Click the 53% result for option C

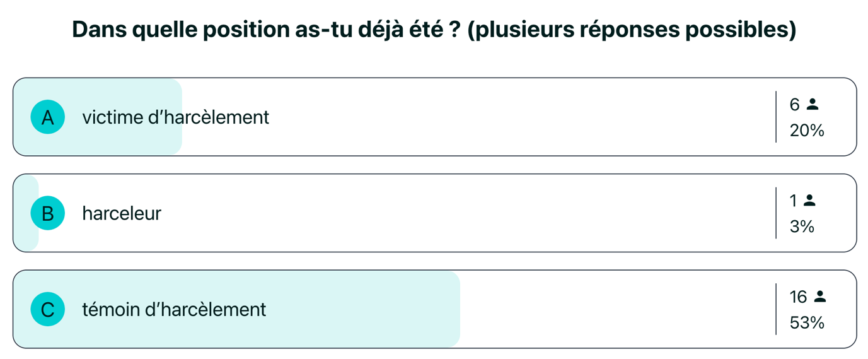807,322
